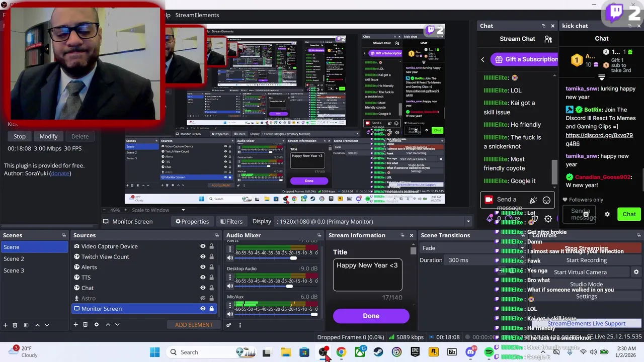The height and width of the screenshot is (362, 644).
Task: Open virtual camera settings gear
Action: coord(636,272)
